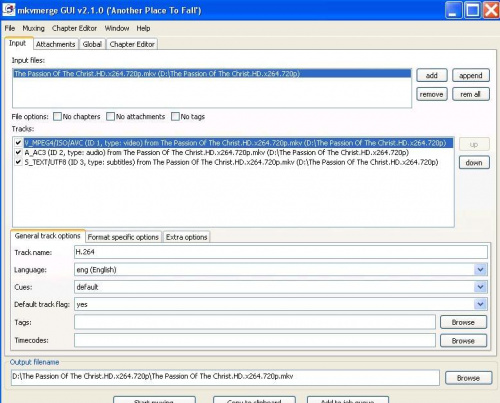500x403 pixels.
Task: Uncheck the S_TEXT/UTF8 subtitles track checkbox
Action: click(18, 162)
